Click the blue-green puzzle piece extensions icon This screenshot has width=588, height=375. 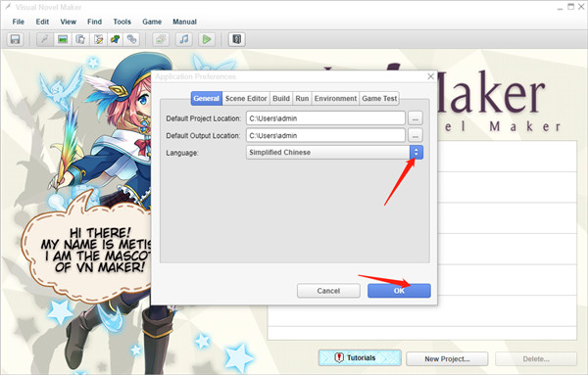[x=115, y=39]
